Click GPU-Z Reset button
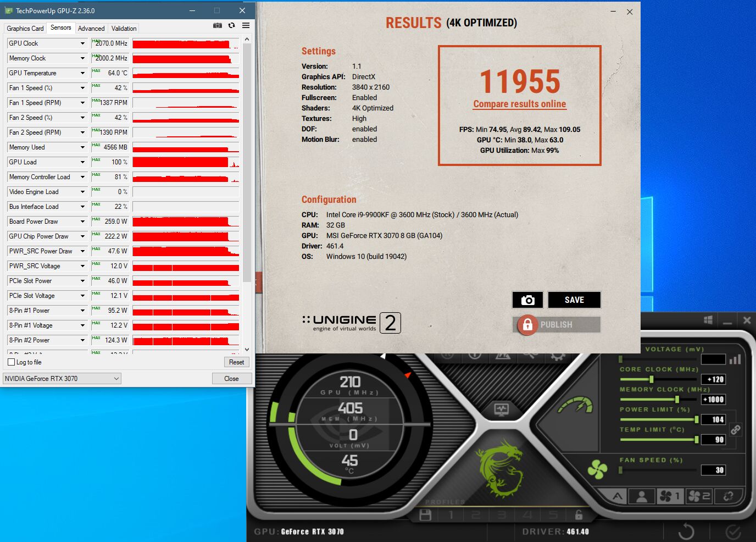 coord(236,362)
